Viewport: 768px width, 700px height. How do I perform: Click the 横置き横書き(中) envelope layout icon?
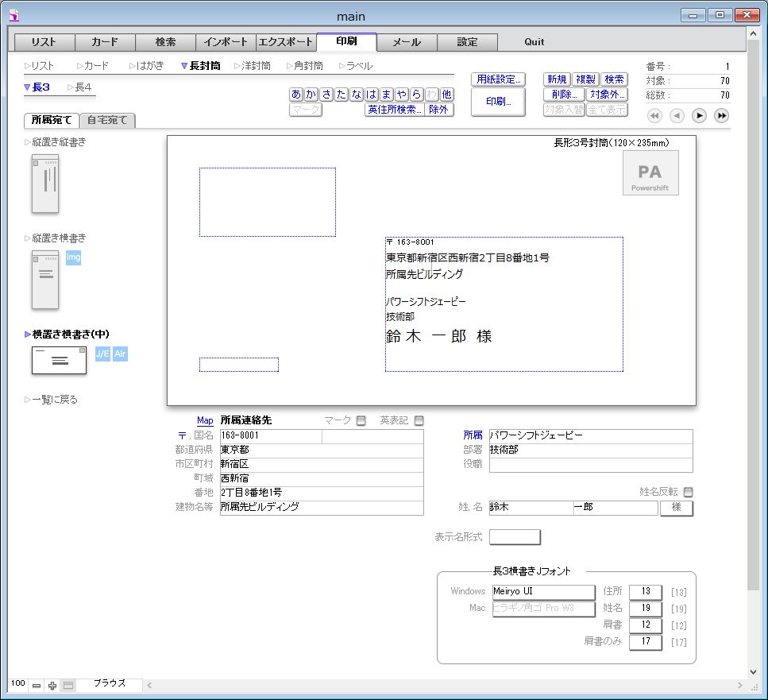pos(59,360)
